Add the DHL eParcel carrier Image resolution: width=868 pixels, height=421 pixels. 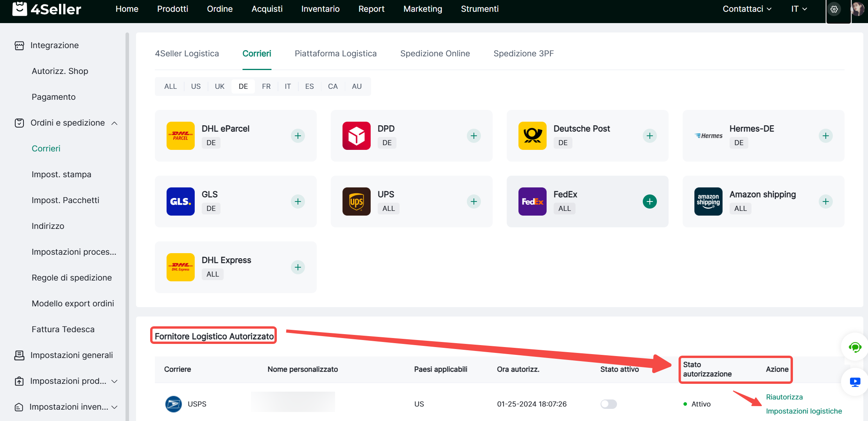point(298,136)
